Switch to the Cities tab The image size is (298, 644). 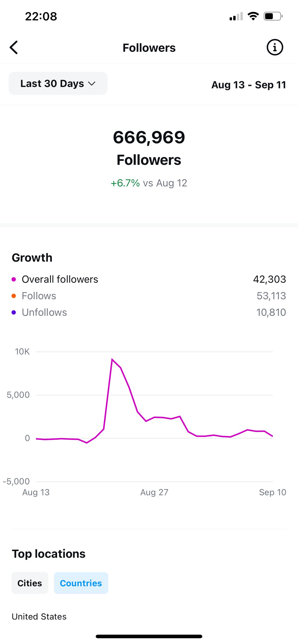(x=30, y=583)
